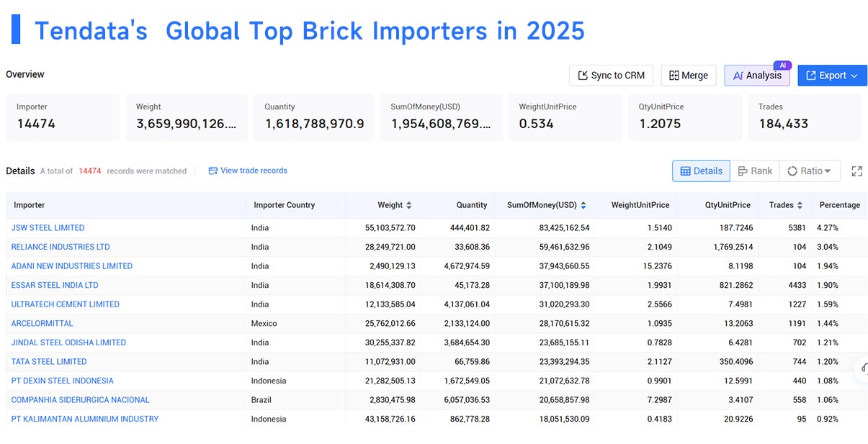The width and height of the screenshot is (868, 444).
Task: Open the PT DEXIN STEEL INDONESIA link
Action: pyautogui.click(x=62, y=381)
